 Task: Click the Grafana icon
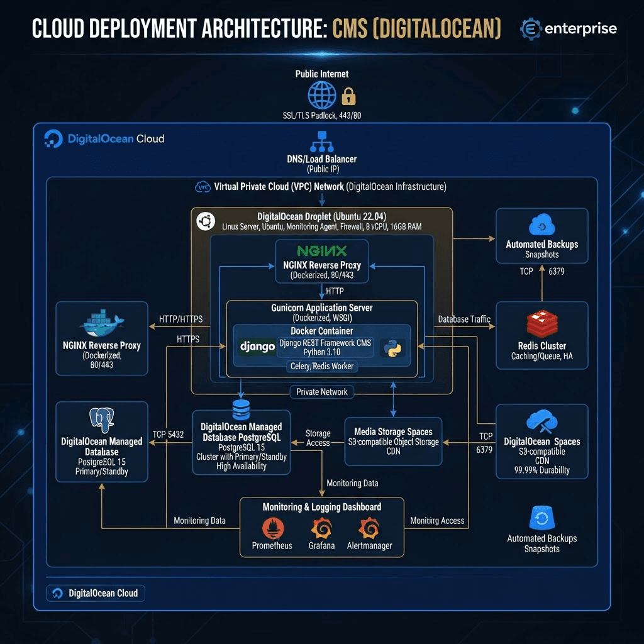click(x=321, y=528)
